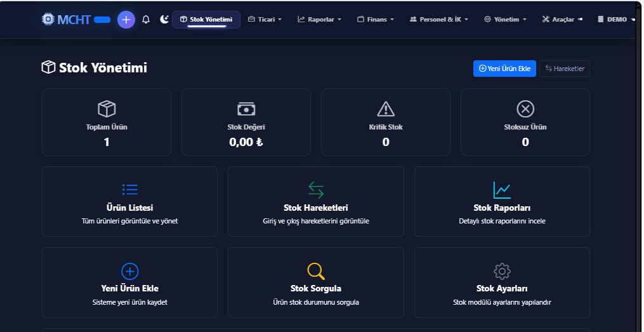This screenshot has width=644, height=332.
Task: Click the Stoksuz Ürün x-circle icon
Action: pyautogui.click(x=525, y=109)
